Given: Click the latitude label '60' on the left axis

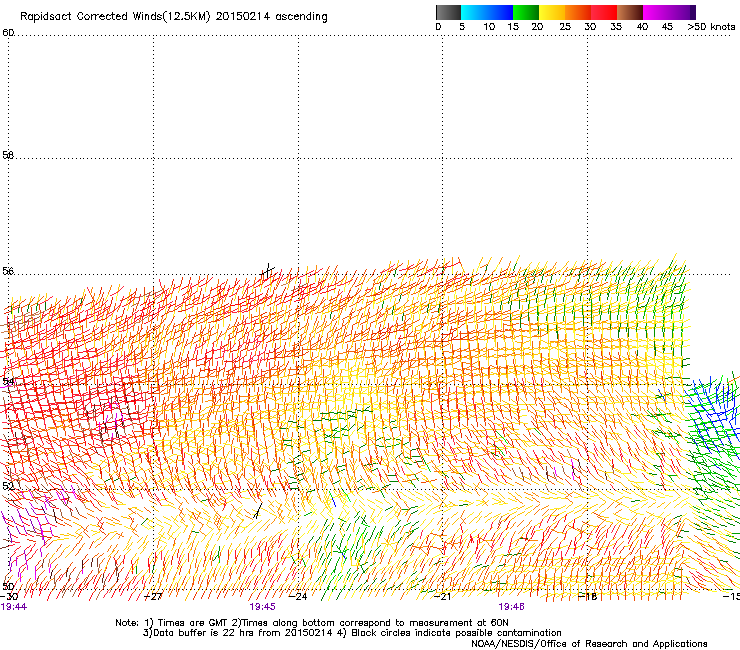Looking at the screenshot, I should 8,33.
